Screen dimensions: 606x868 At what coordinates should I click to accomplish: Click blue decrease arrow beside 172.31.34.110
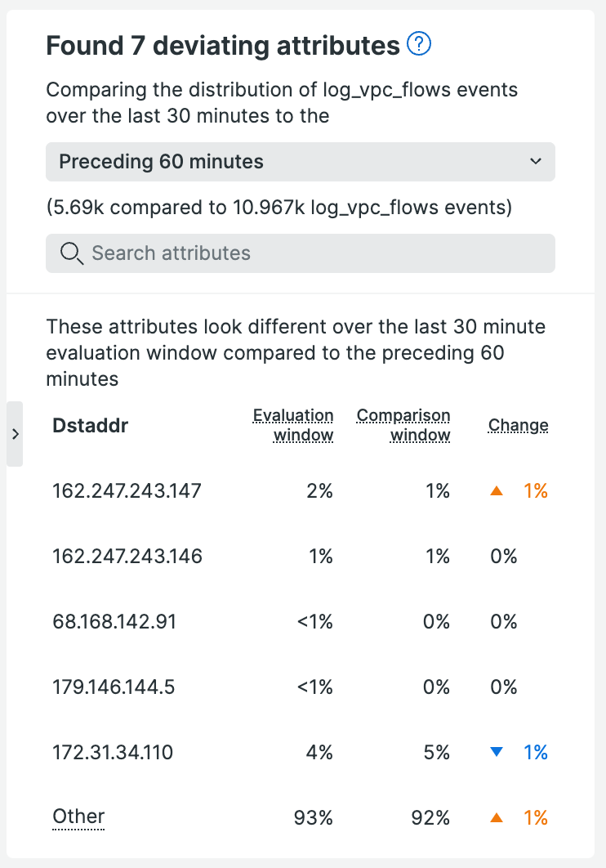tap(497, 753)
